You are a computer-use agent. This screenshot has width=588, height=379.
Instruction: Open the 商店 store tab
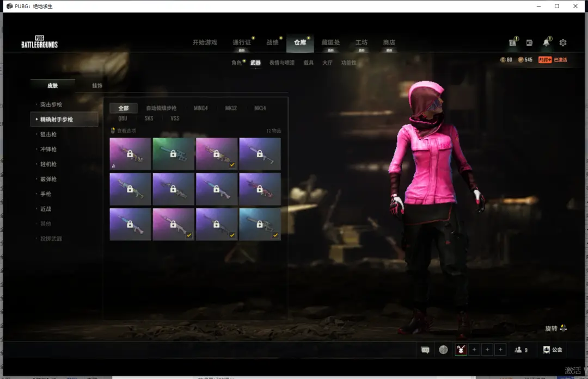[x=389, y=42]
